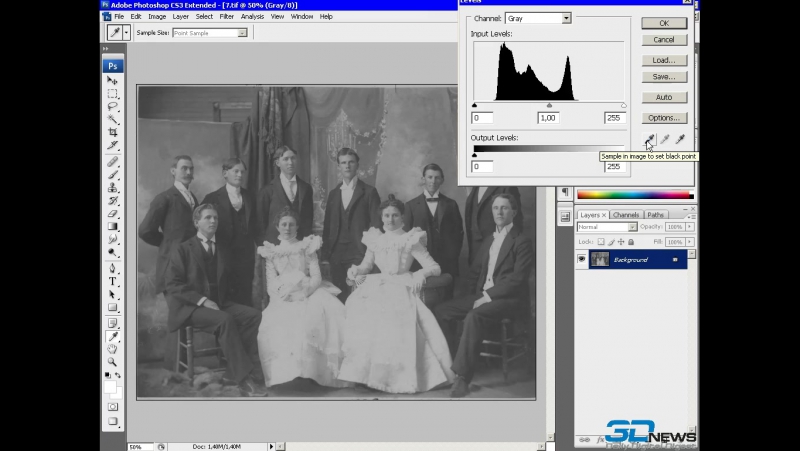
Task: Open the status bar info arrow
Action: click(271, 446)
